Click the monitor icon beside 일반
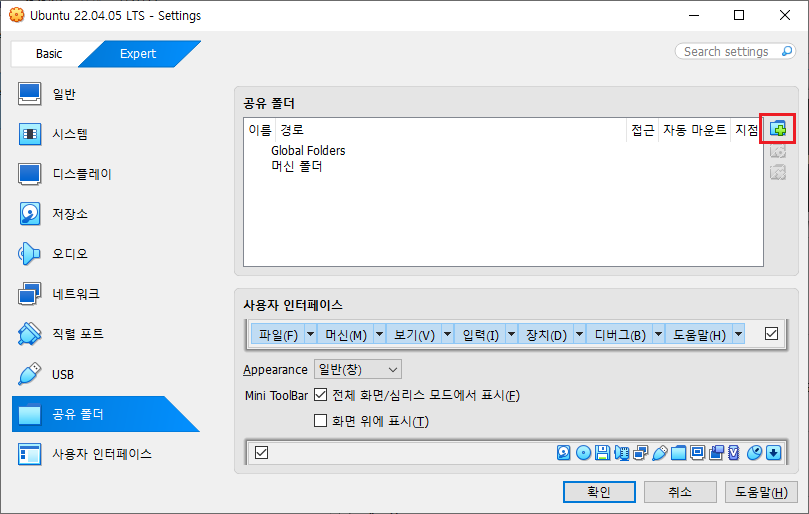809x514 pixels. 29,94
